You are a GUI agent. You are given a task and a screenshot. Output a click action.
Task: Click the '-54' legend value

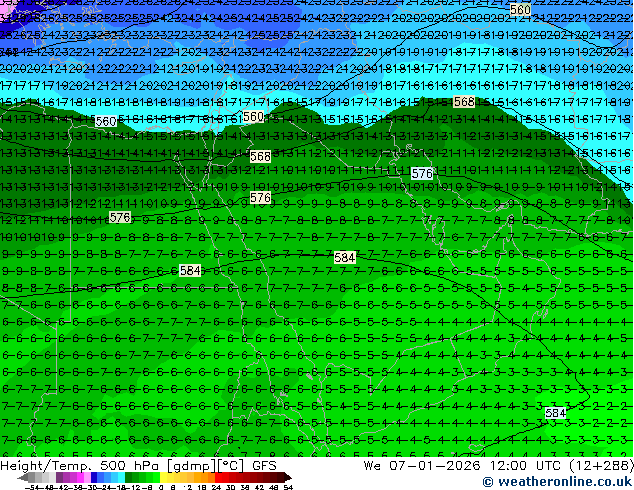coord(32,488)
